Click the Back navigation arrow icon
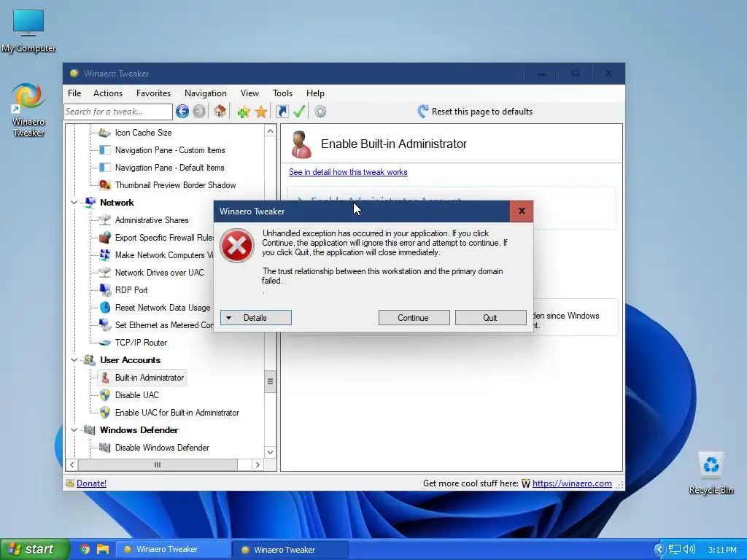The image size is (747, 560). click(x=182, y=112)
